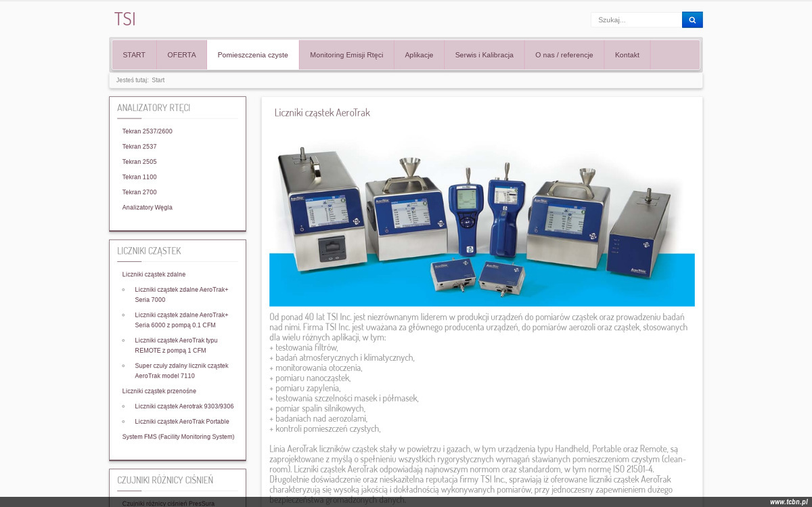
Task: Open Aerotrak 9303/9306 link
Action: pyautogui.click(x=184, y=406)
